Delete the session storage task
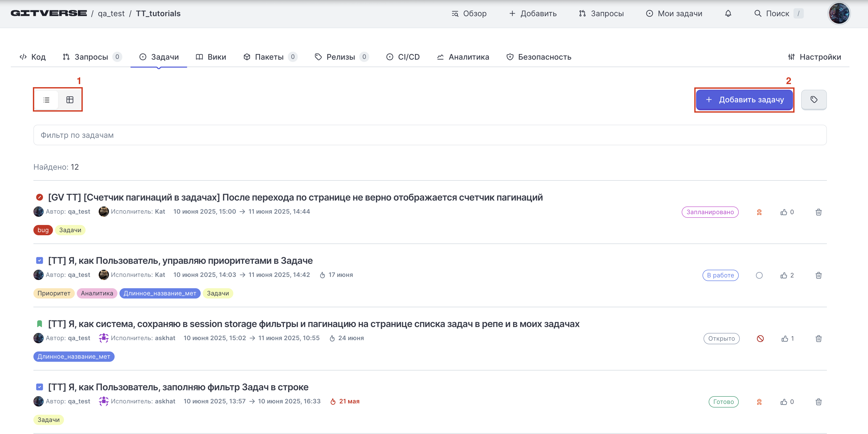This screenshot has width=868, height=434. point(818,339)
